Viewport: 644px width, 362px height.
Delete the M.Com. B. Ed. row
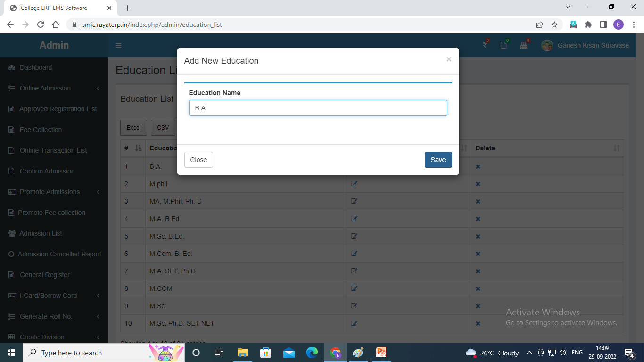click(478, 254)
